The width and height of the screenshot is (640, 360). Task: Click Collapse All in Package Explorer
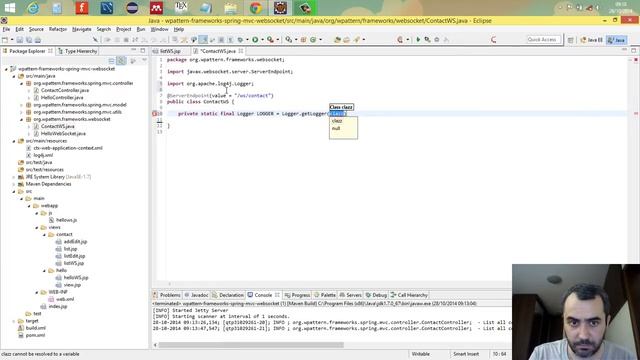(111, 60)
